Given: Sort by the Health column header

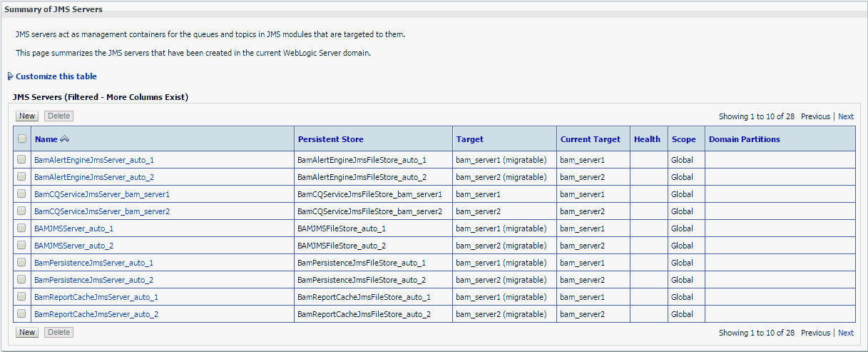Looking at the screenshot, I should pyautogui.click(x=647, y=139).
